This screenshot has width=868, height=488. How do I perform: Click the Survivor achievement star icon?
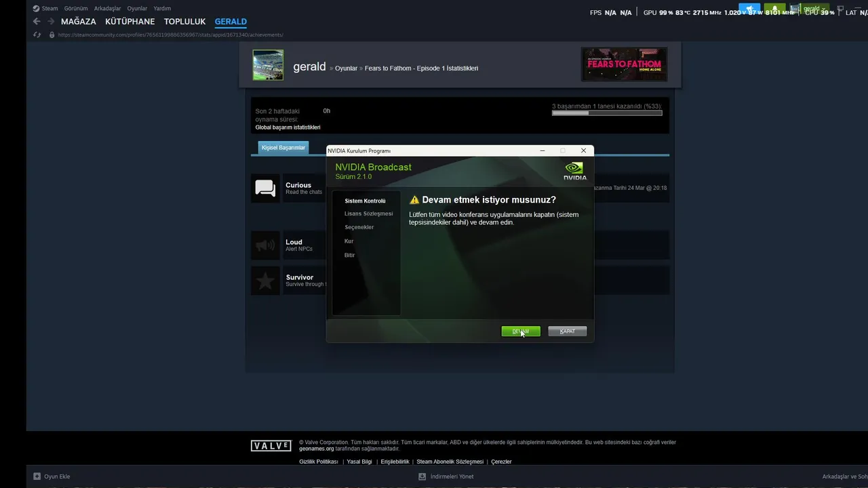(265, 281)
